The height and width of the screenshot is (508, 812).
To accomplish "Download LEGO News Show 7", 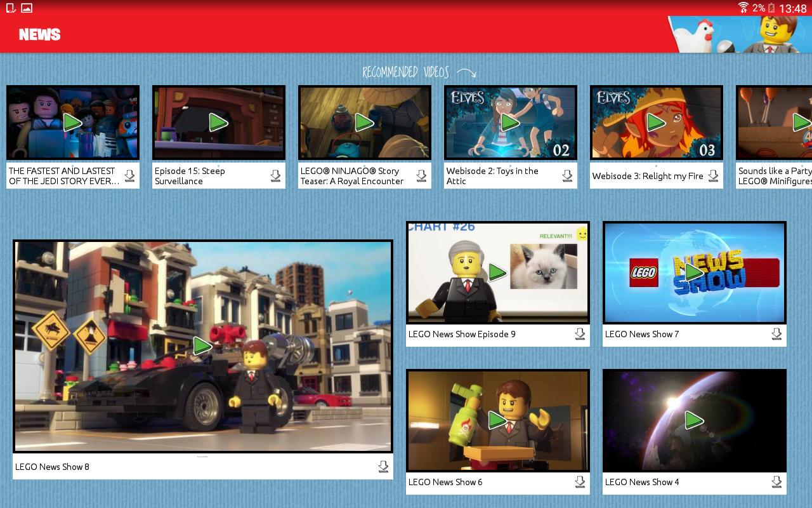I will (x=776, y=334).
